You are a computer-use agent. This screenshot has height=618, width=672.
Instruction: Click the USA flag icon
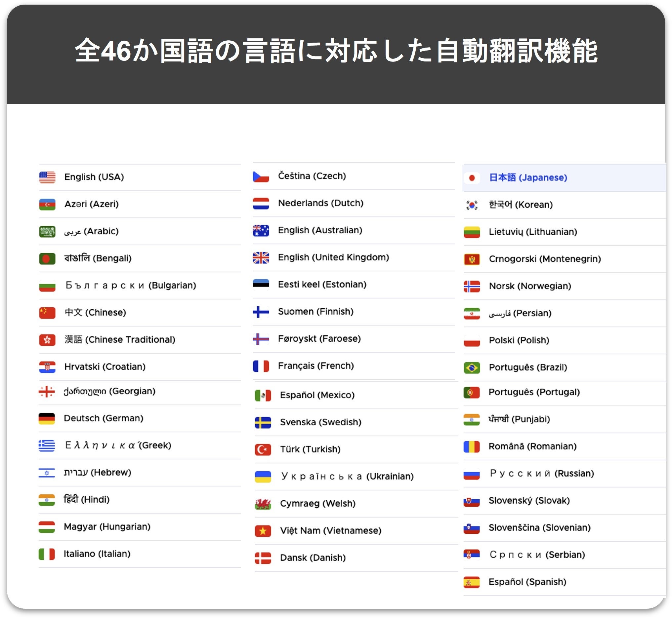coord(47,177)
